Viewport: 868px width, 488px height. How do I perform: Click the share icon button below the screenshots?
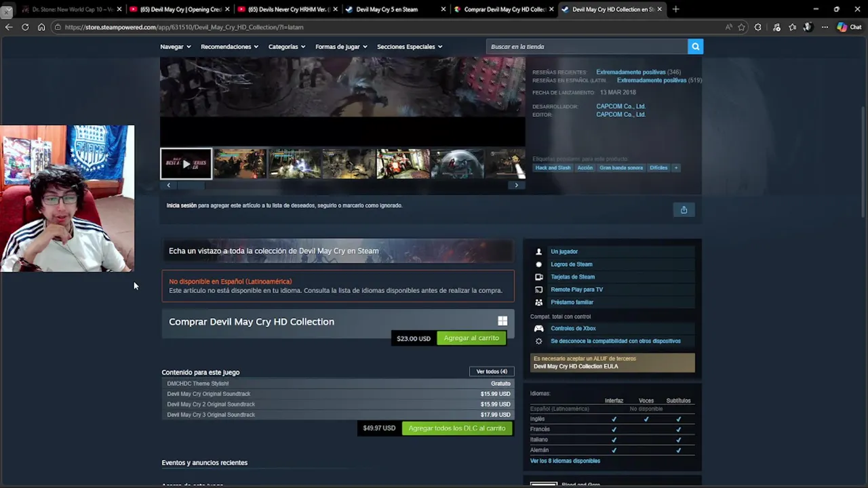684,210
